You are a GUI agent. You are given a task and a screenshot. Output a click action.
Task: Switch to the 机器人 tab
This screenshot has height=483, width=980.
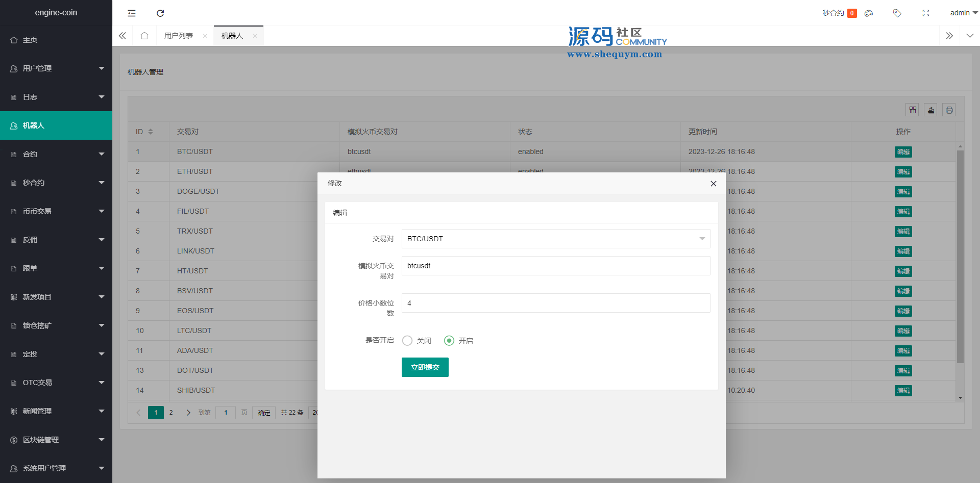click(232, 36)
